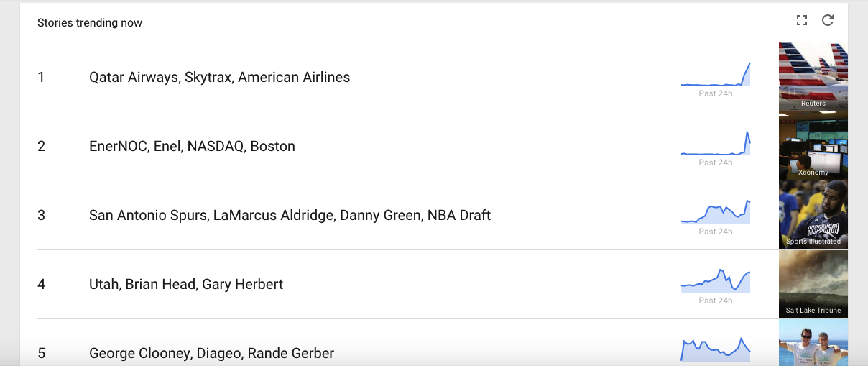Click rank number 3 in trending list
The height and width of the screenshot is (366, 868).
41,215
